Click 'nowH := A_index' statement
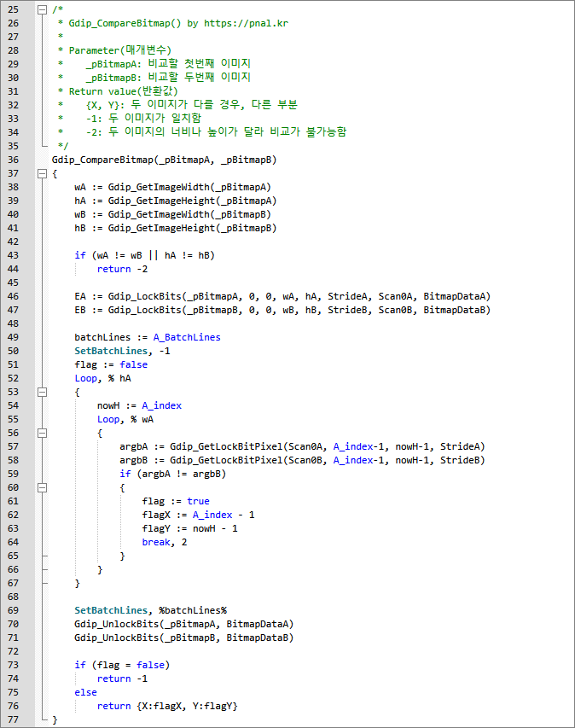 click(x=139, y=405)
